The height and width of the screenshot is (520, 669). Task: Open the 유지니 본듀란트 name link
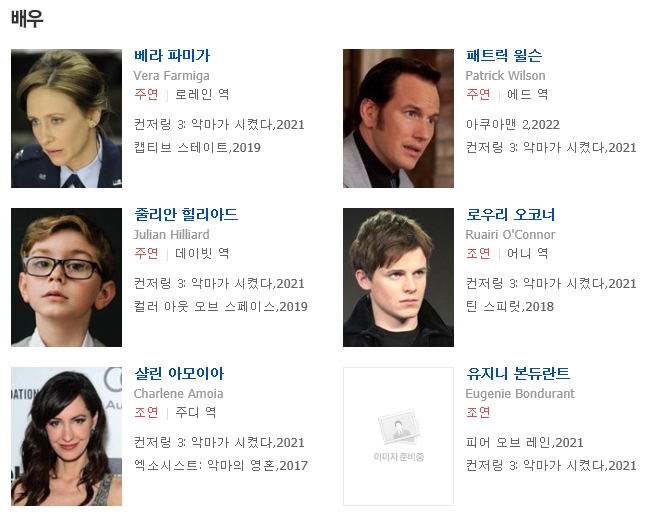pyautogui.click(x=518, y=374)
